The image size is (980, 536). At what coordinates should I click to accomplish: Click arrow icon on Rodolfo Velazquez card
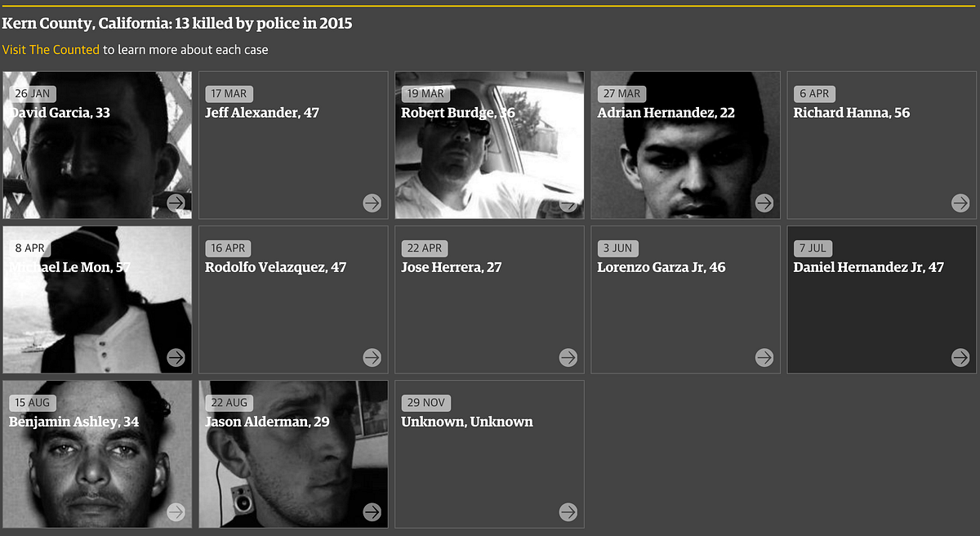coord(372,357)
